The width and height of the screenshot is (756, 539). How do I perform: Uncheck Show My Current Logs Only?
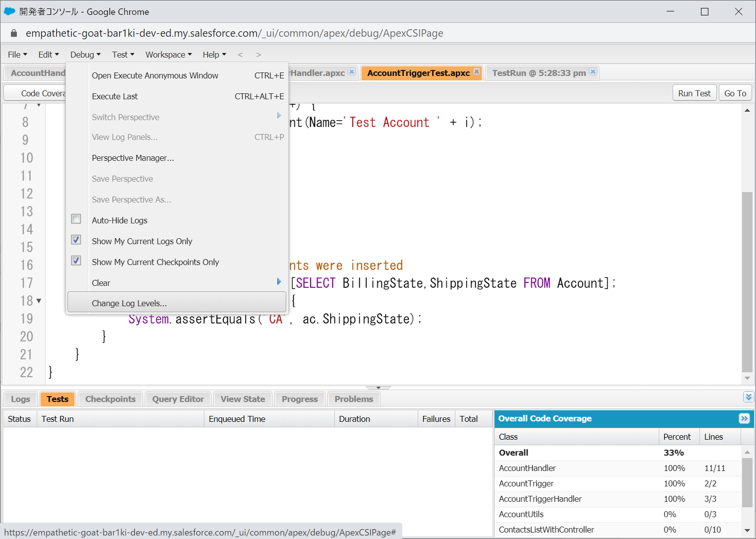click(x=76, y=240)
